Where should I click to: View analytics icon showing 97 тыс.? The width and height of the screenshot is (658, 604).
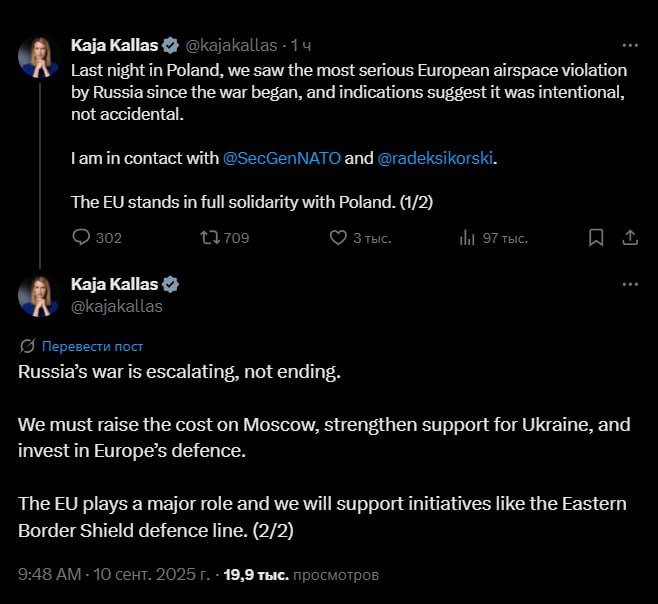[x=467, y=237]
